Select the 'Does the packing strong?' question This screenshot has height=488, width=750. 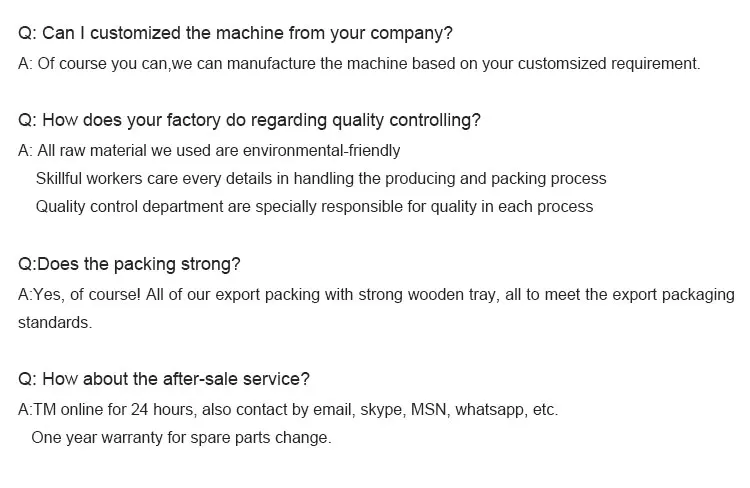click(x=129, y=265)
